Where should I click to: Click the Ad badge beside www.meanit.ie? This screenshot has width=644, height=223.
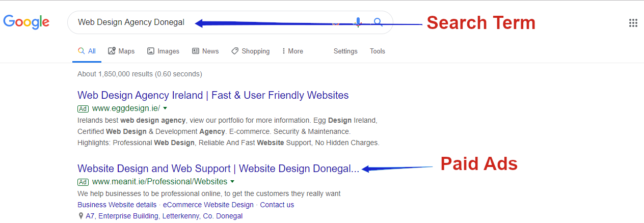click(83, 182)
